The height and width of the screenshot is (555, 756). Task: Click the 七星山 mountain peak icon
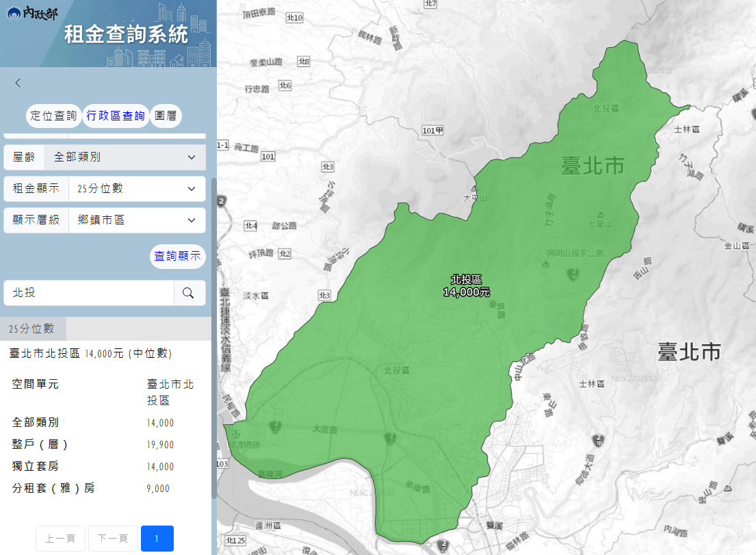(601, 214)
